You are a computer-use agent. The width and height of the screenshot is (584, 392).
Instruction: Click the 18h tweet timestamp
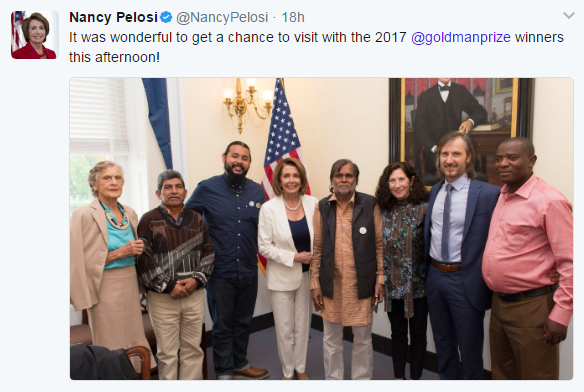(293, 17)
